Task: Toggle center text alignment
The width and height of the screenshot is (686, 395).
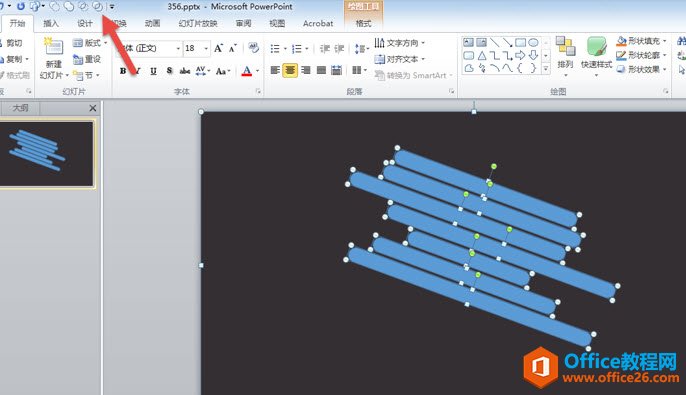Action: click(x=290, y=70)
